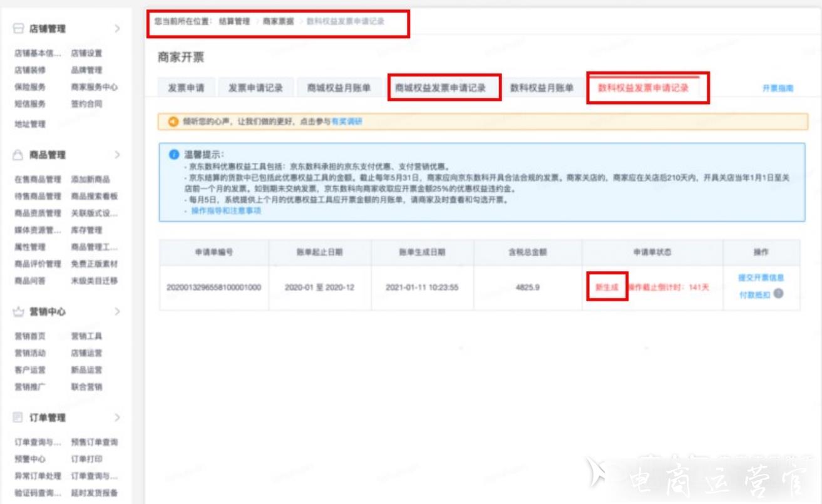Open 操作指导和注意事项 link

coord(226,211)
